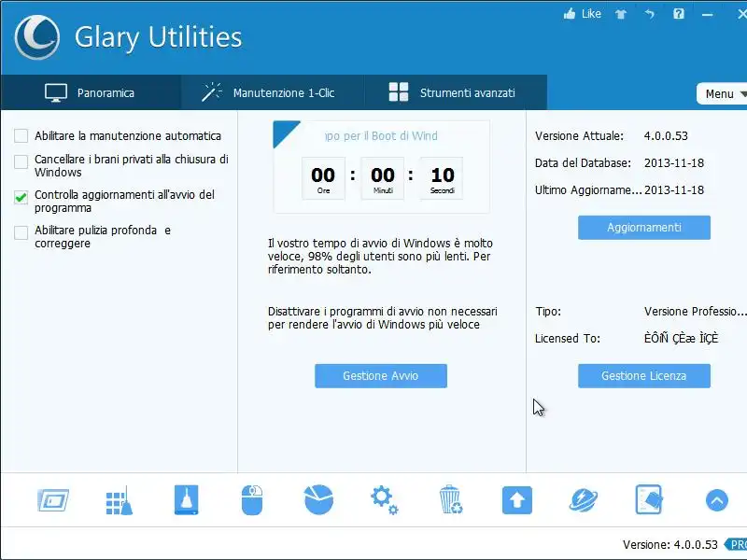Click the 'Data del Database:' label
The height and width of the screenshot is (560, 747).
(x=583, y=163)
